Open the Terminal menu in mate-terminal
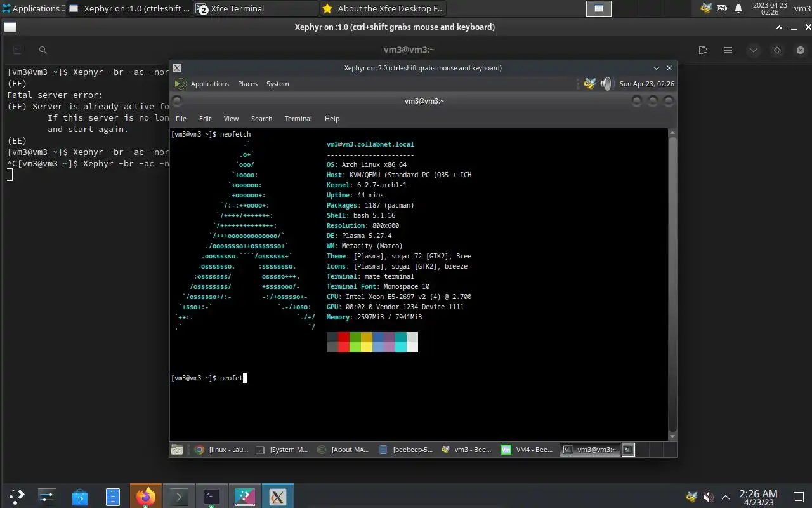Image resolution: width=812 pixels, height=508 pixels. tap(298, 119)
